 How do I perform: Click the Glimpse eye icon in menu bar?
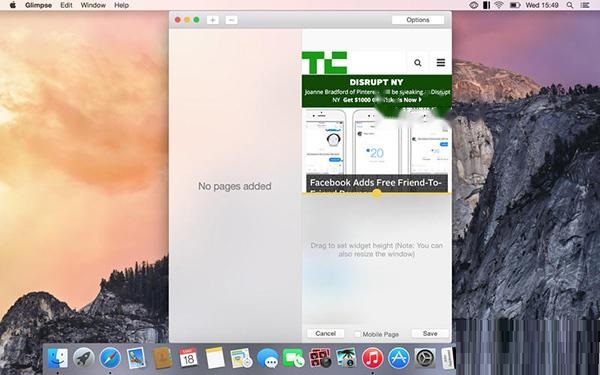pyautogui.click(x=474, y=5)
